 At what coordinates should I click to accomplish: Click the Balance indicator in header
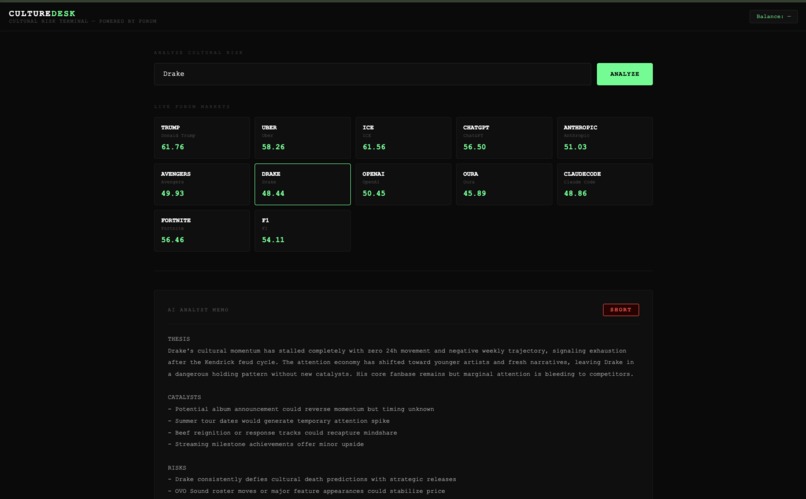point(773,16)
